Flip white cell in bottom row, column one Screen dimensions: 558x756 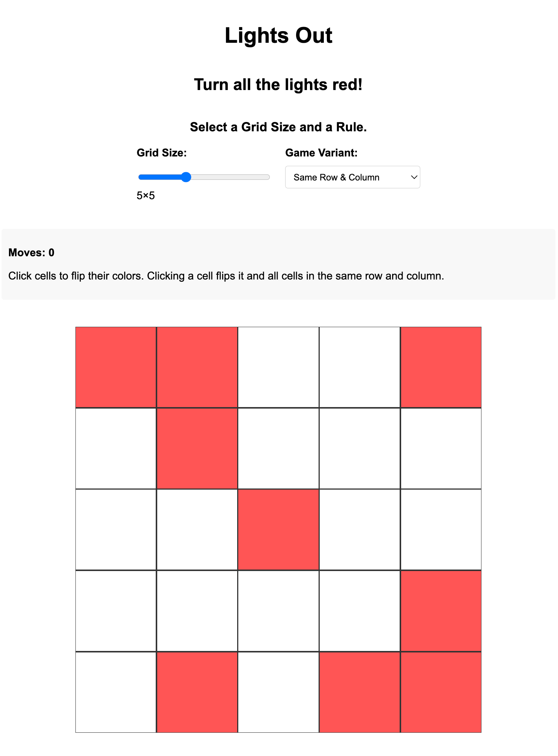click(116, 692)
